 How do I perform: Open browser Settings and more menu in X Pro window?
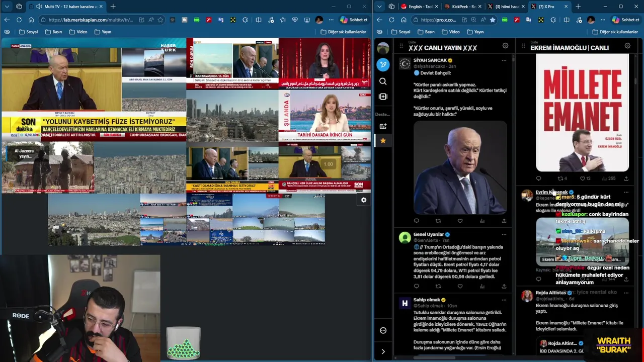click(x=603, y=20)
